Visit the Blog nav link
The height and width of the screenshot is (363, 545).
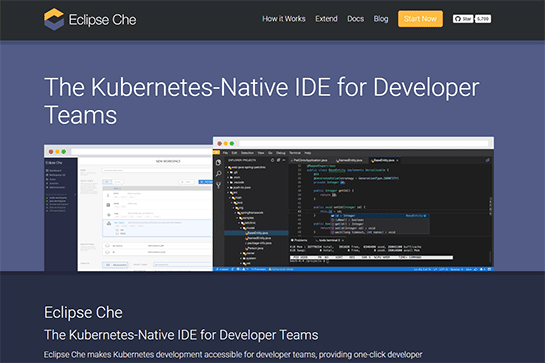(381, 19)
